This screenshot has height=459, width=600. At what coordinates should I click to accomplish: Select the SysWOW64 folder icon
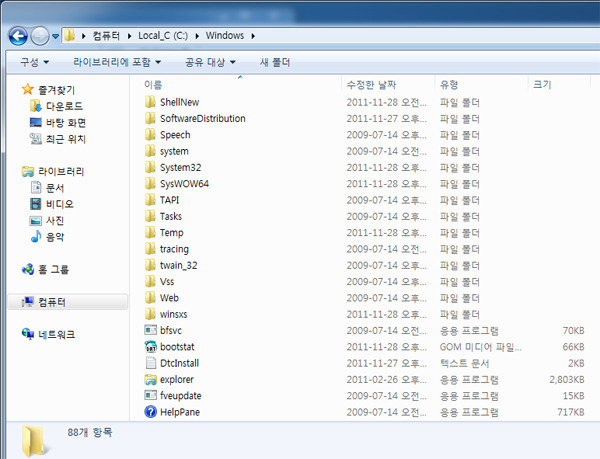tap(150, 184)
